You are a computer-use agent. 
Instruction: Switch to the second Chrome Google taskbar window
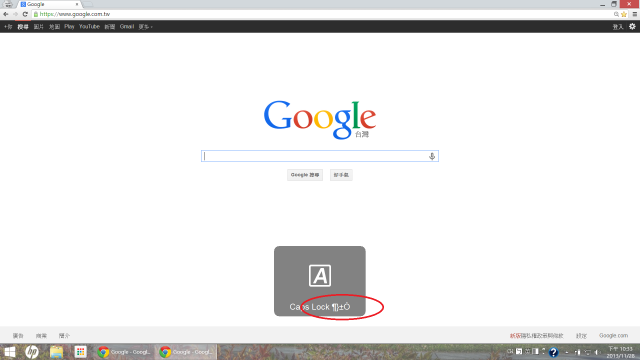click(x=186, y=352)
